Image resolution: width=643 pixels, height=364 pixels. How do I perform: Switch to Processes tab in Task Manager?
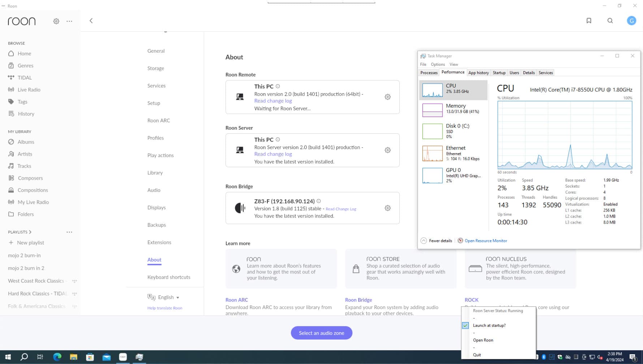click(429, 73)
